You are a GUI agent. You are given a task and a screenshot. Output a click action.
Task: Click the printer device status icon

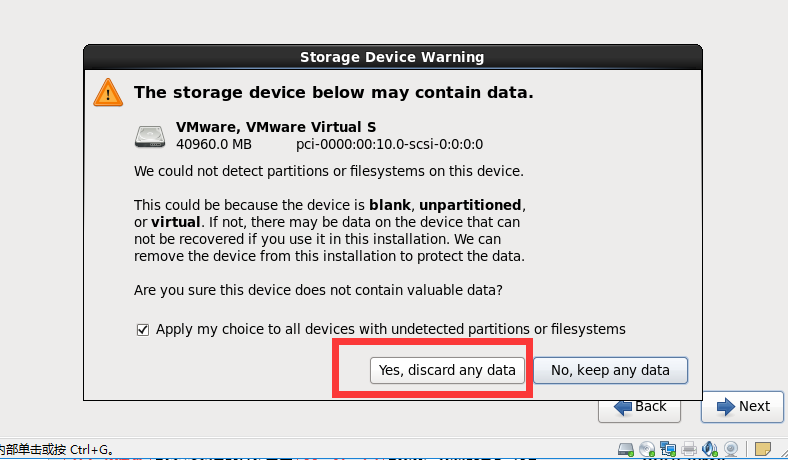coord(689,448)
